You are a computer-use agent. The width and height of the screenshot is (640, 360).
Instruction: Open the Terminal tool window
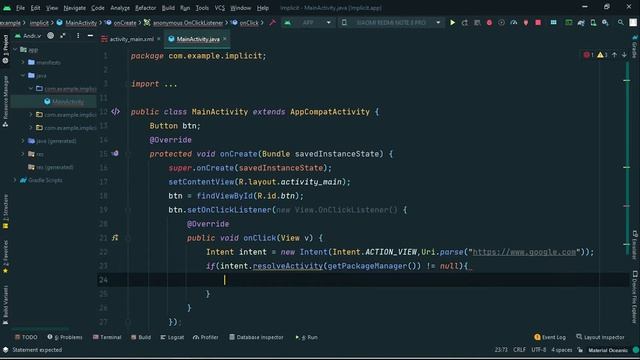107,337
